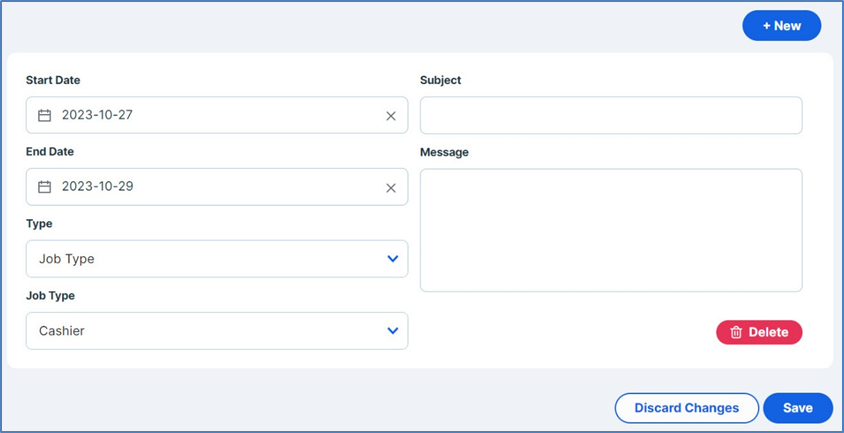The height and width of the screenshot is (433, 844).
Task: Save the form changes
Action: tap(797, 408)
